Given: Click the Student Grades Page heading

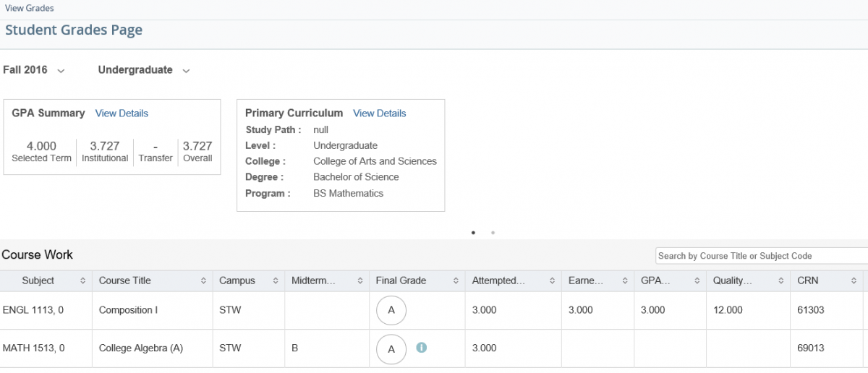Looking at the screenshot, I should [x=74, y=30].
